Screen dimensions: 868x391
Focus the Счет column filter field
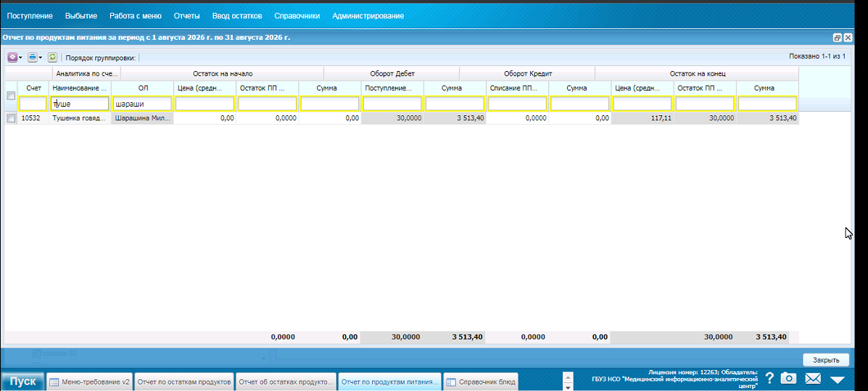33,104
